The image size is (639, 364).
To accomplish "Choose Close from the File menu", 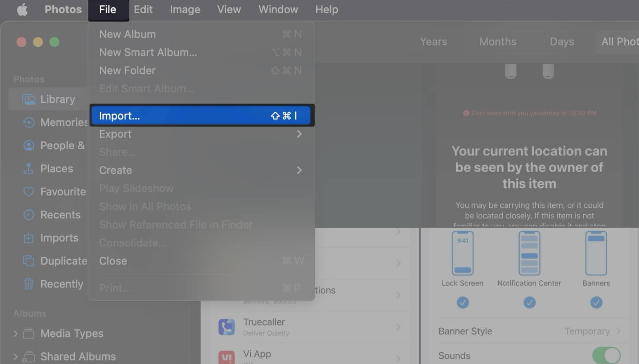I will [201, 261].
